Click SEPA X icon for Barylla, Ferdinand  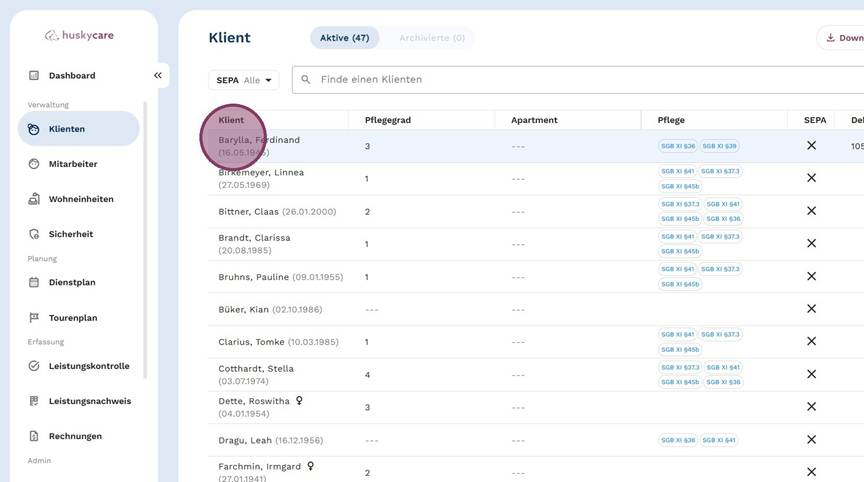(x=812, y=145)
